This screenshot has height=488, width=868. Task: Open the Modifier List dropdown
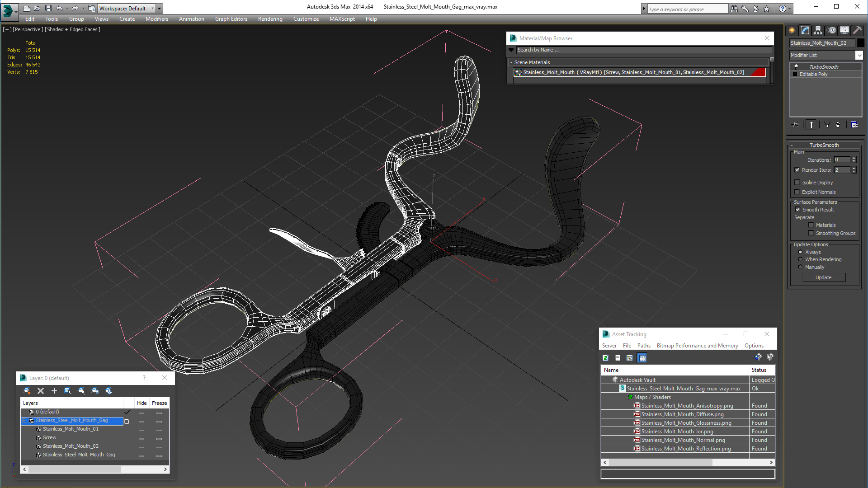[x=859, y=55]
